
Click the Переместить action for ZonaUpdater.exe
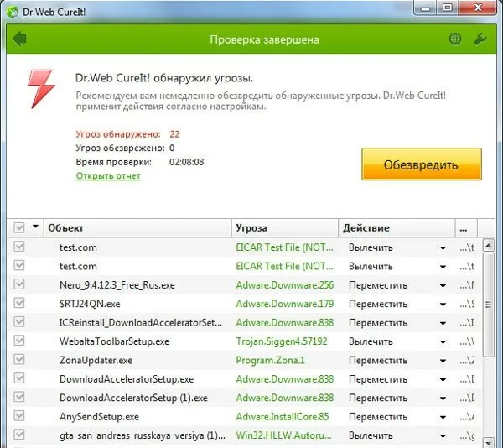point(378,361)
